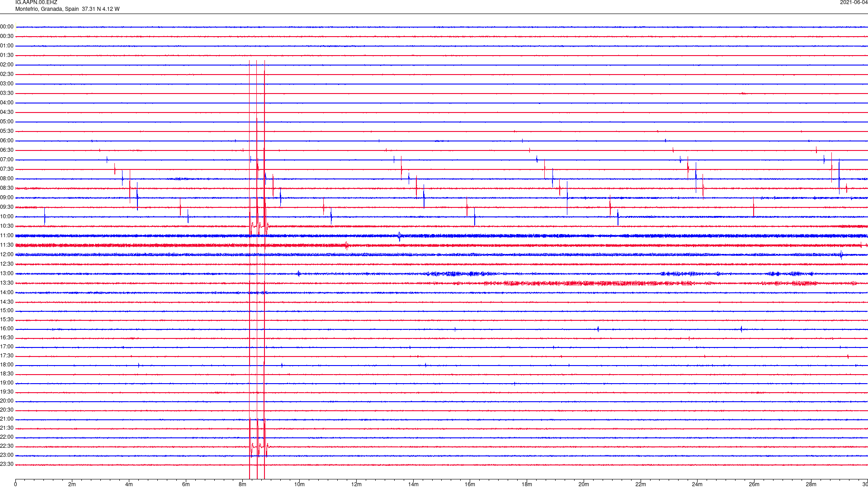Select the 04:30 time row label
This screenshot has width=868, height=488.
(7, 113)
